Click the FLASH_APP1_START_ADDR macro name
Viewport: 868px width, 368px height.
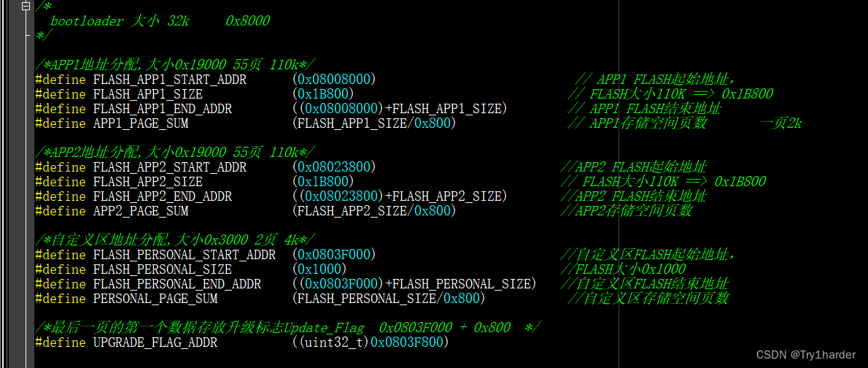[x=170, y=80]
